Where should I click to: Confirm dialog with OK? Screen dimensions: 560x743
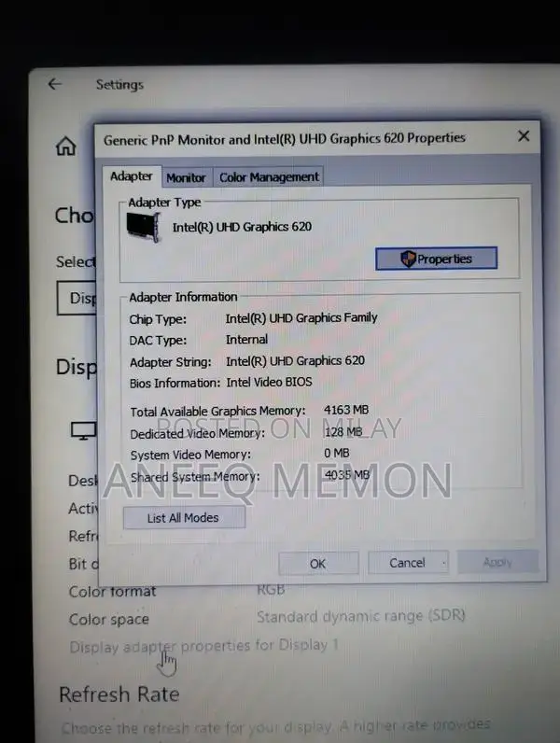(318, 564)
